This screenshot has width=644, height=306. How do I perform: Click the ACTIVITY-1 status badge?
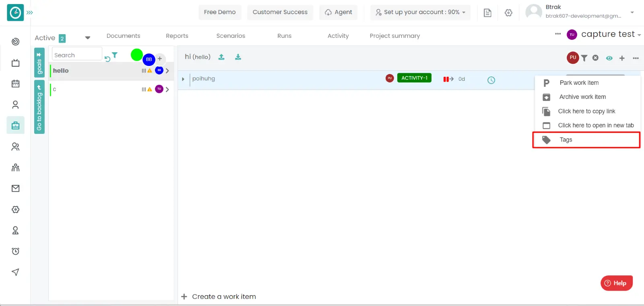click(x=414, y=78)
